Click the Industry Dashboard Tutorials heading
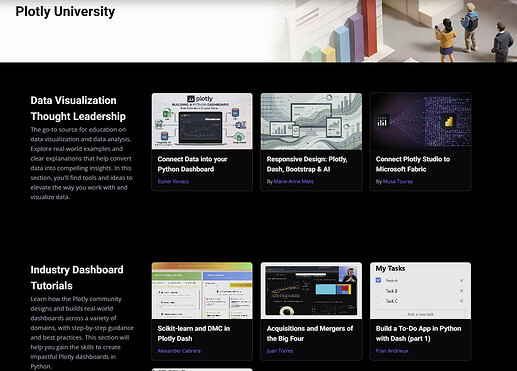The height and width of the screenshot is (371, 517). 77,277
